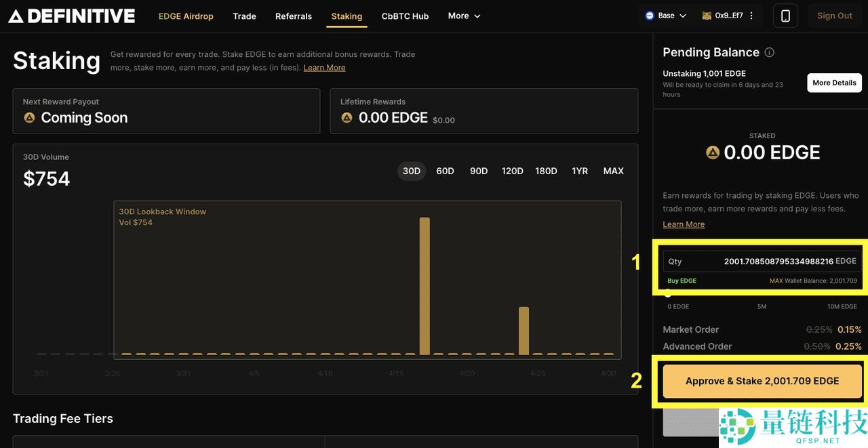Click the More Details button
The image size is (868, 448).
click(x=834, y=83)
